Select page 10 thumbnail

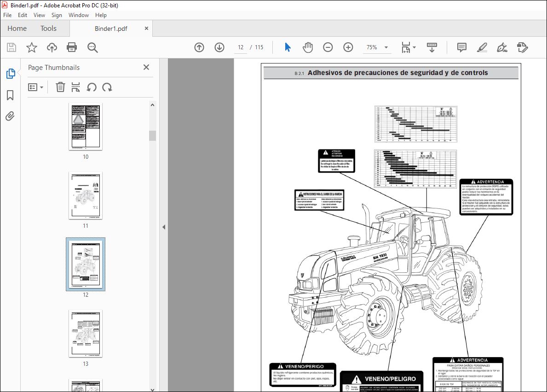(86, 127)
